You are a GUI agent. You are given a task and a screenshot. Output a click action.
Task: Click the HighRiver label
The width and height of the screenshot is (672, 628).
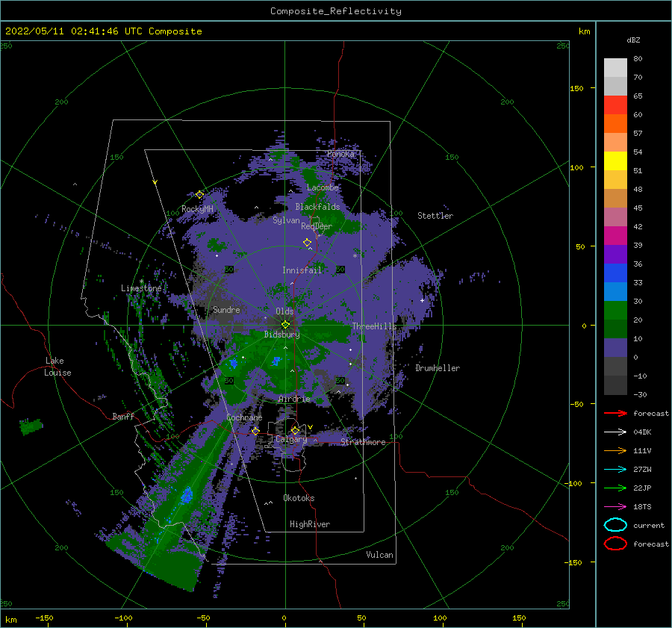310,524
